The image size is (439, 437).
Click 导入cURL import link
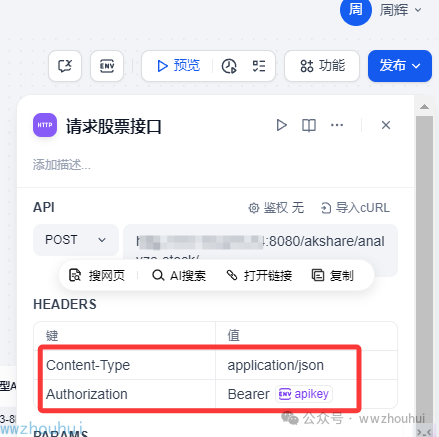(x=355, y=208)
